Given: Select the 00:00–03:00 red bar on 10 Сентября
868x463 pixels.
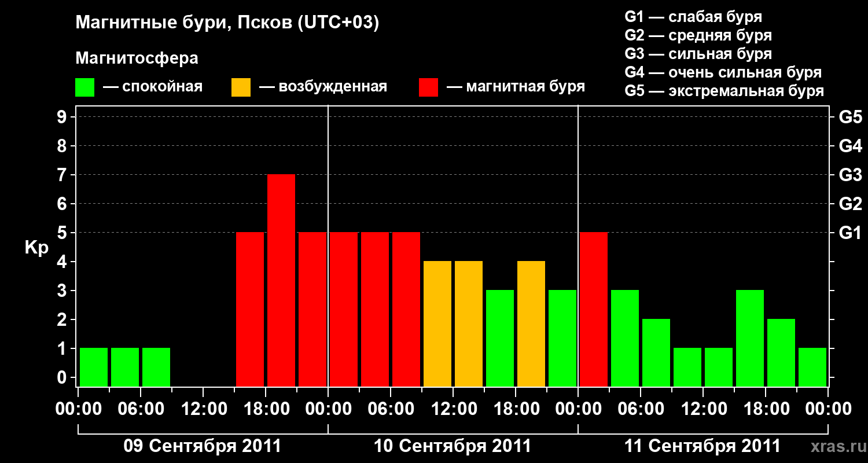Looking at the screenshot, I should pos(344,309).
